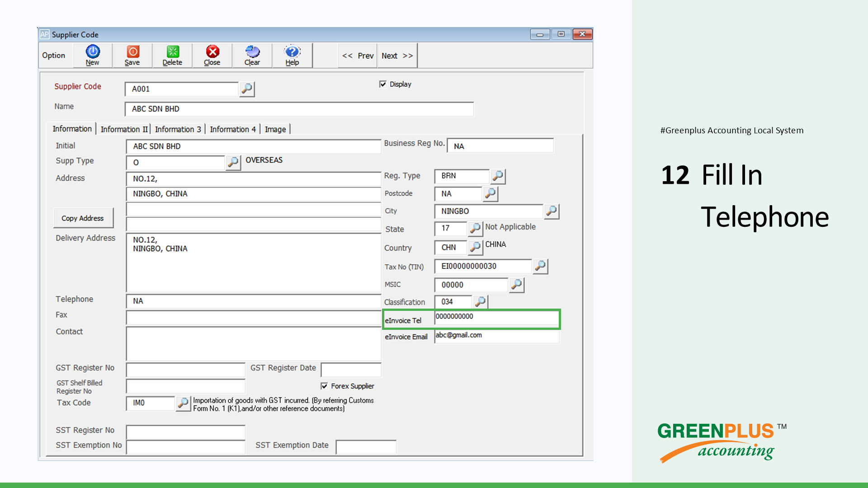Click the Delivery Address text area
Image resolution: width=868 pixels, height=488 pixels.
click(254, 263)
